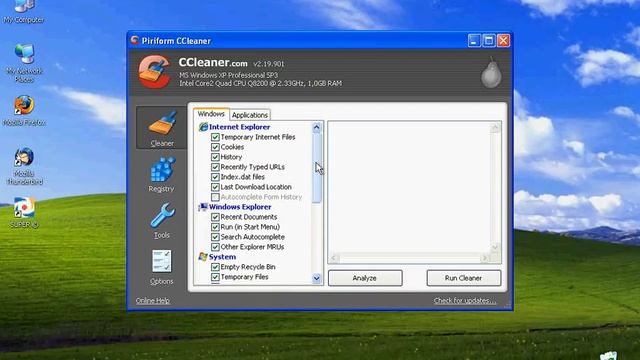Click Check for updates link
This screenshot has height=360, width=640.
[465, 301]
